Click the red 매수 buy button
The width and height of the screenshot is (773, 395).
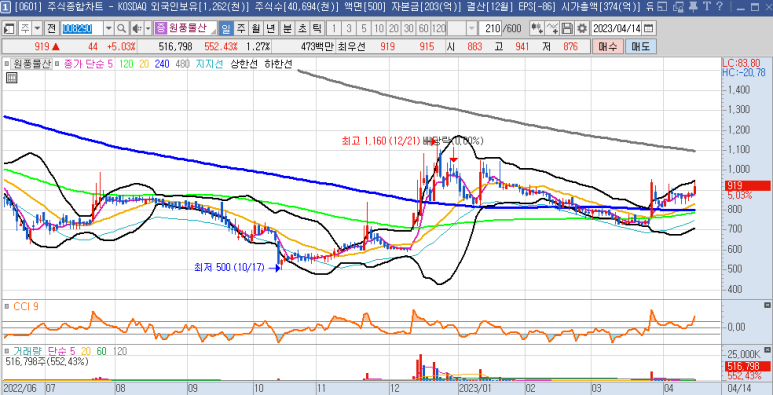[x=608, y=47]
